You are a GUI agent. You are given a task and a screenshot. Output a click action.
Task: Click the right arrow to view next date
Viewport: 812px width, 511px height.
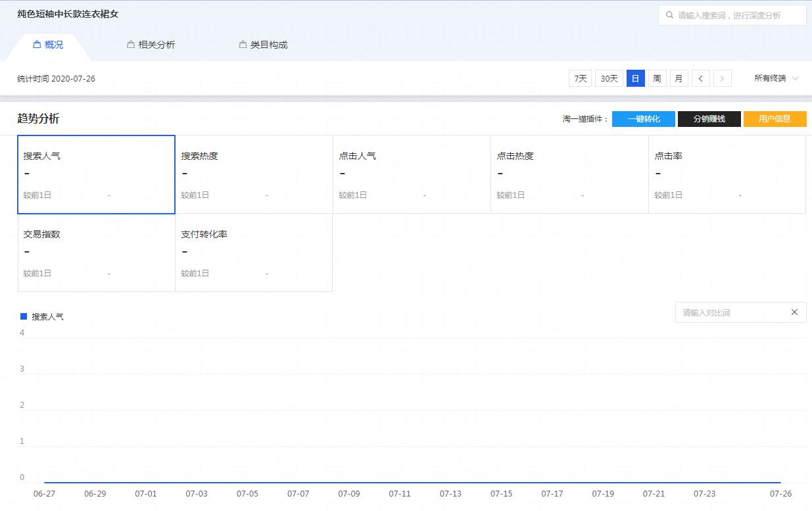(722, 78)
